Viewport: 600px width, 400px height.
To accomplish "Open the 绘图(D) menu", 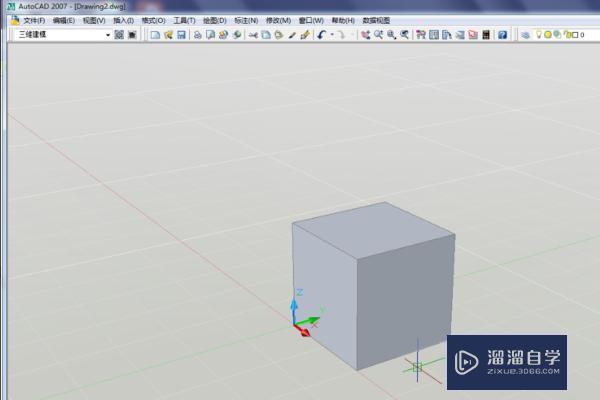I will pos(214,21).
